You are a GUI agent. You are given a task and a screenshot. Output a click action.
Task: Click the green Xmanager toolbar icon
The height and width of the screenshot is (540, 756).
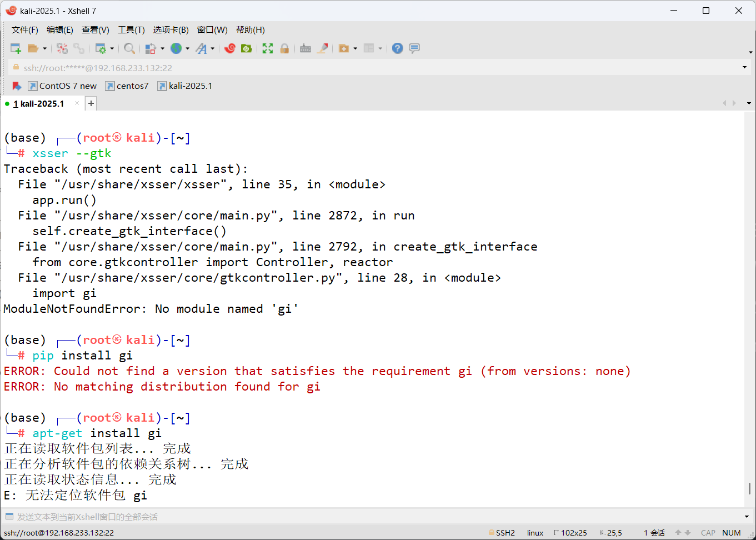247,48
